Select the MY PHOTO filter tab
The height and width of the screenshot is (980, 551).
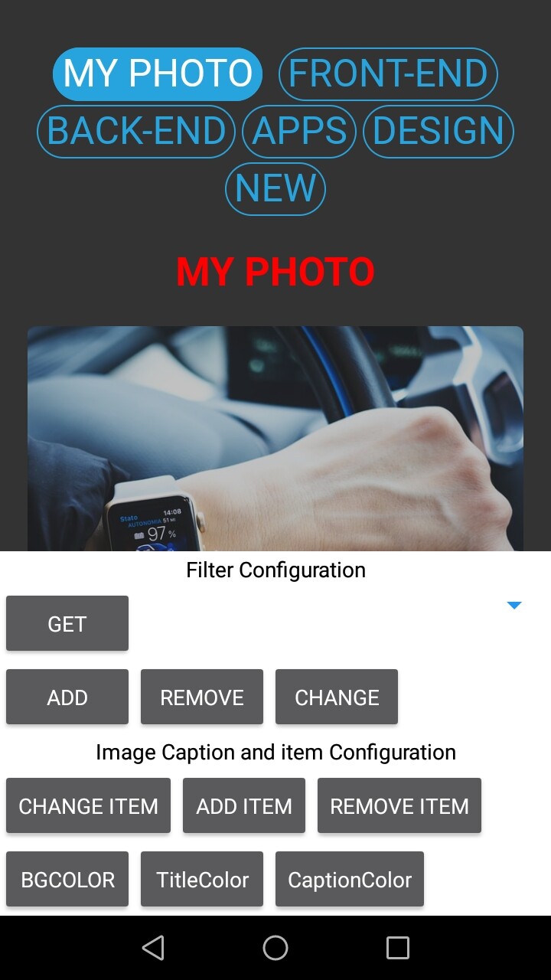click(x=158, y=74)
